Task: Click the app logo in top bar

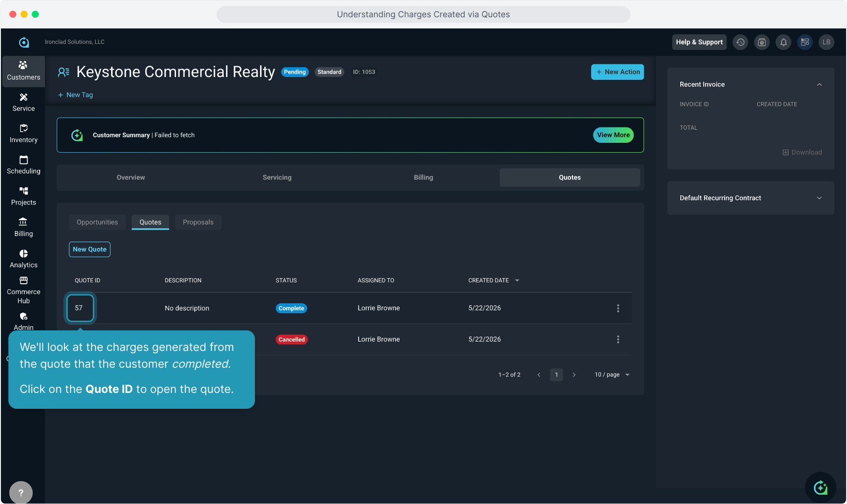Action: [24, 42]
